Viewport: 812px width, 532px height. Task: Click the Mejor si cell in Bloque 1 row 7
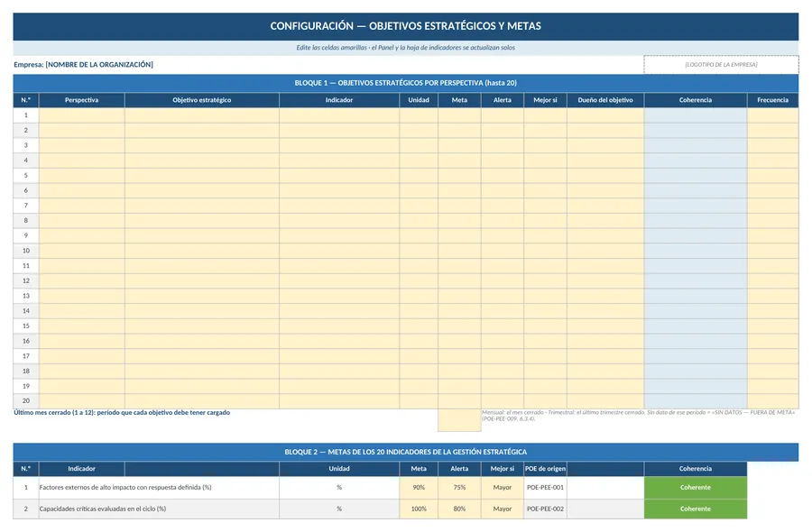pos(545,206)
